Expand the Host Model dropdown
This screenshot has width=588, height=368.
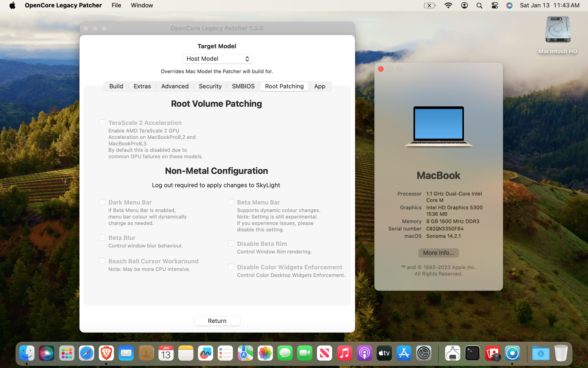tap(217, 59)
